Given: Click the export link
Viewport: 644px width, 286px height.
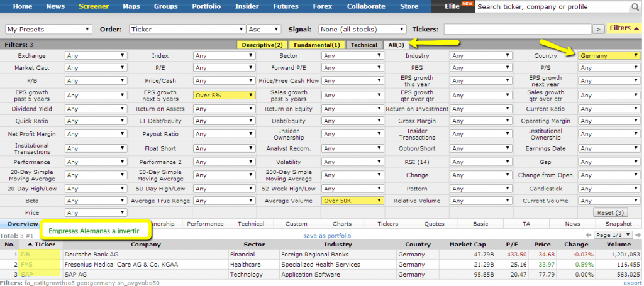Looking at the screenshot, I should tap(632, 283).
